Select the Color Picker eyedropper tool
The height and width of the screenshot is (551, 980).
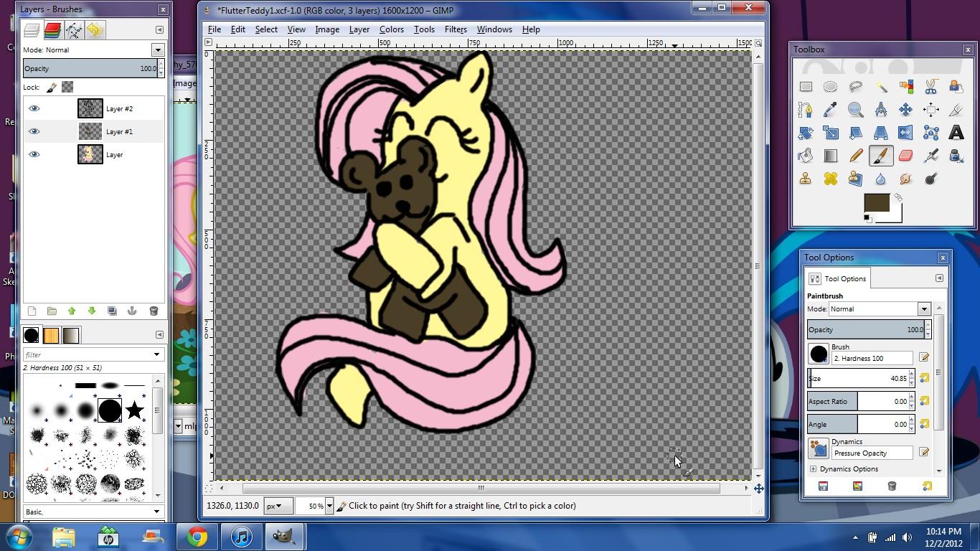(x=830, y=110)
